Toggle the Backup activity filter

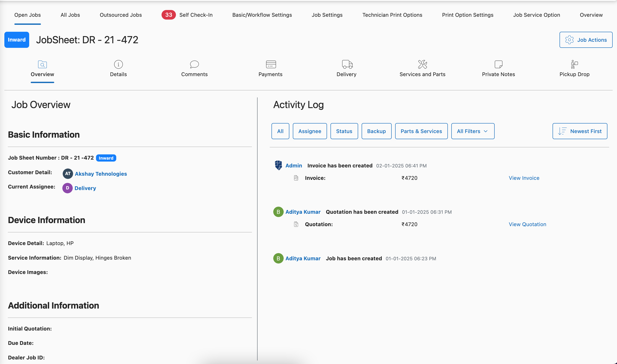tap(376, 131)
